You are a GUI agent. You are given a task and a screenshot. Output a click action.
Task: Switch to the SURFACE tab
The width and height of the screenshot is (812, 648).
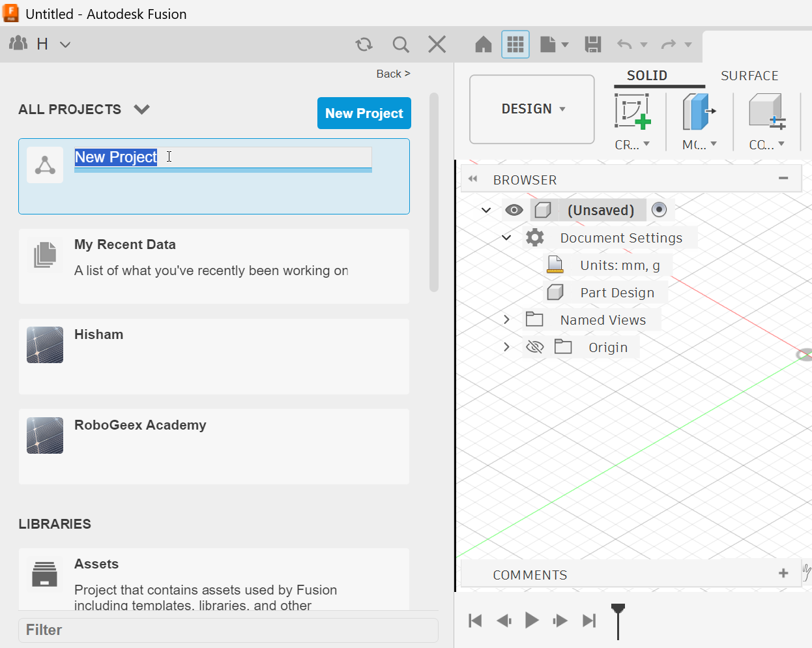749,76
